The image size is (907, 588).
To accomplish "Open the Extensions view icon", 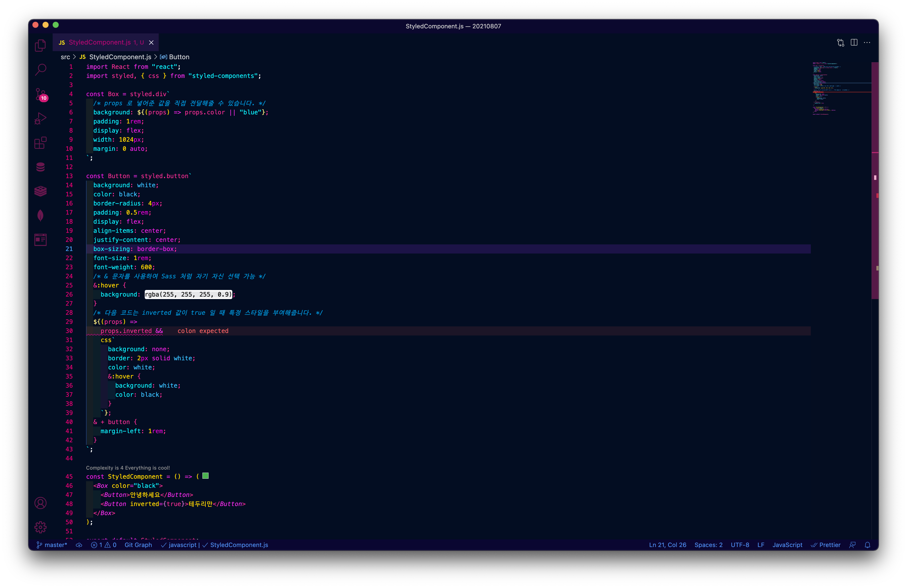I will [x=40, y=143].
